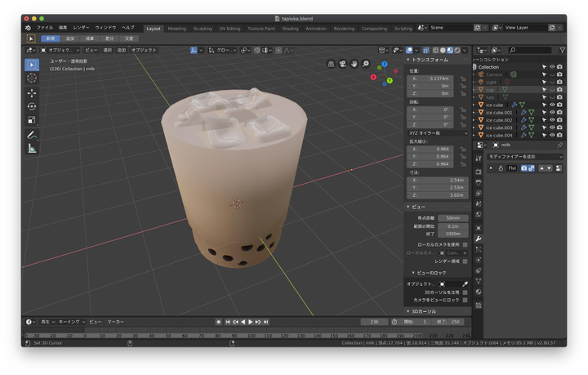This screenshot has width=588, height=375.
Task: Click the zoom magnifier viewport icon
Action: 365,64
